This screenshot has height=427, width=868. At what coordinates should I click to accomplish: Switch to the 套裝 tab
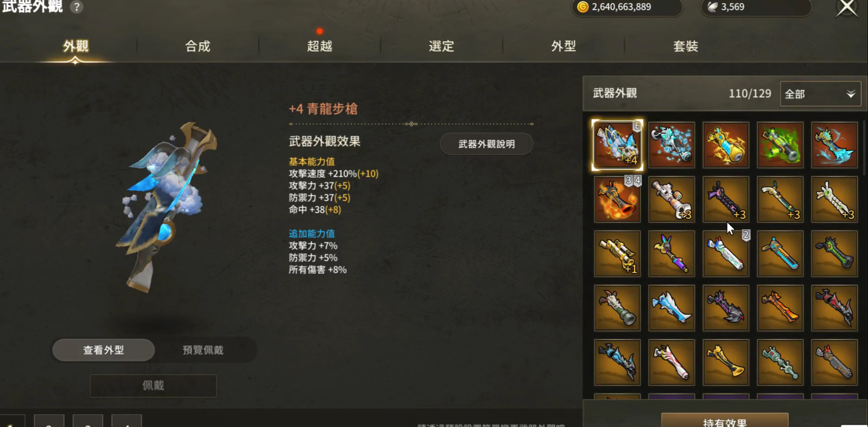685,46
